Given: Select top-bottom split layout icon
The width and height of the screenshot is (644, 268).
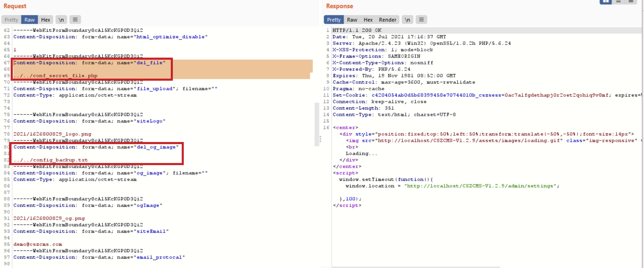Looking at the screenshot, I should pyautogui.click(x=618, y=2).
